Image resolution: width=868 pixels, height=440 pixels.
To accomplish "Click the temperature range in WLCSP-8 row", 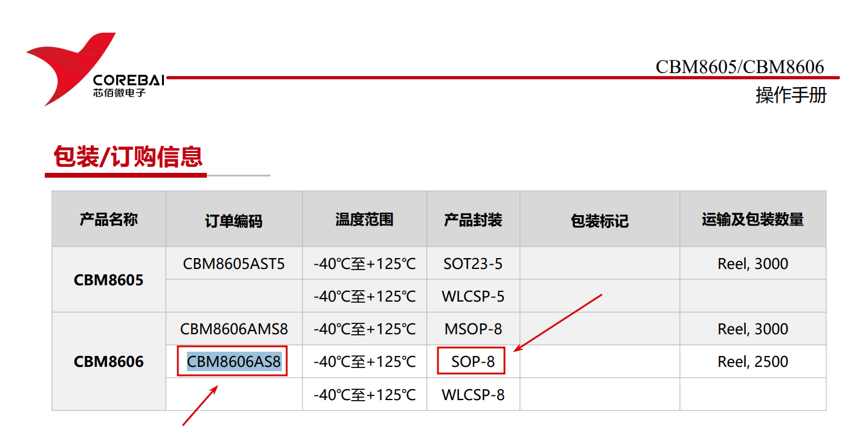I will point(365,395).
